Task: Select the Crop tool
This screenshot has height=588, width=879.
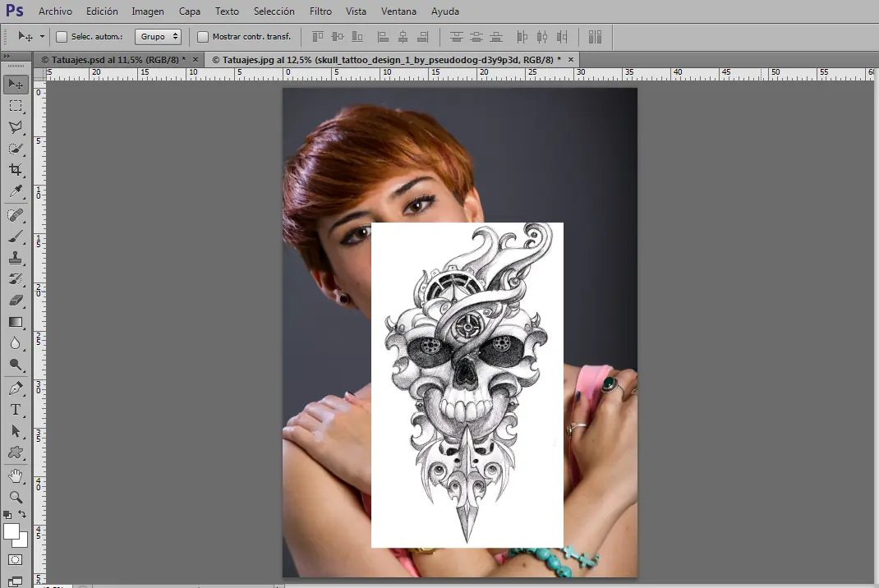Action: click(16, 170)
